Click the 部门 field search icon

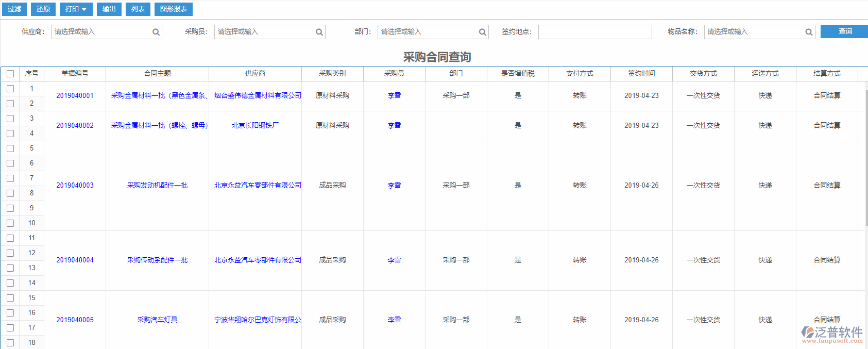(482, 32)
